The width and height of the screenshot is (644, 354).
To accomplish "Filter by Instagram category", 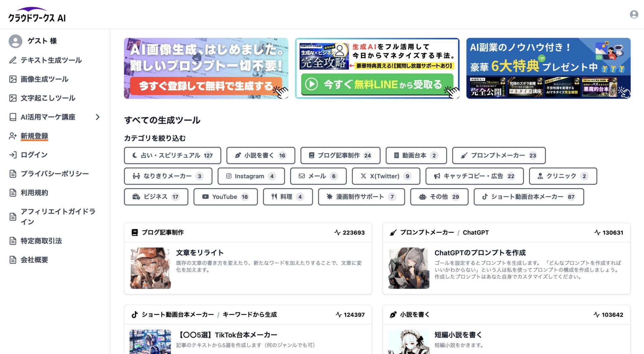I will [x=251, y=176].
